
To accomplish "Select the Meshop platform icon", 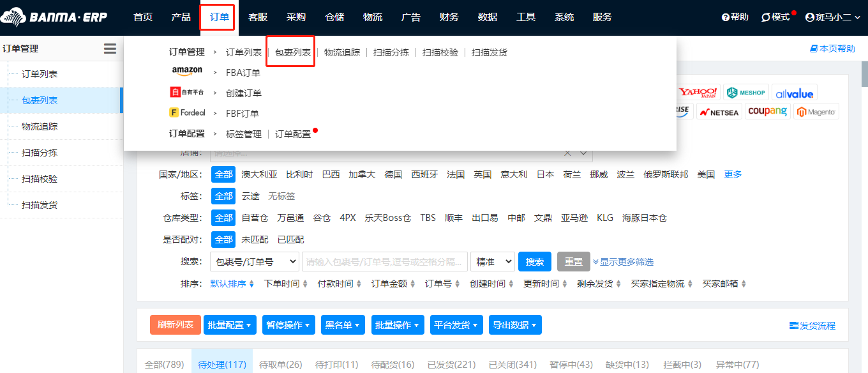I will click(x=745, y=93).
